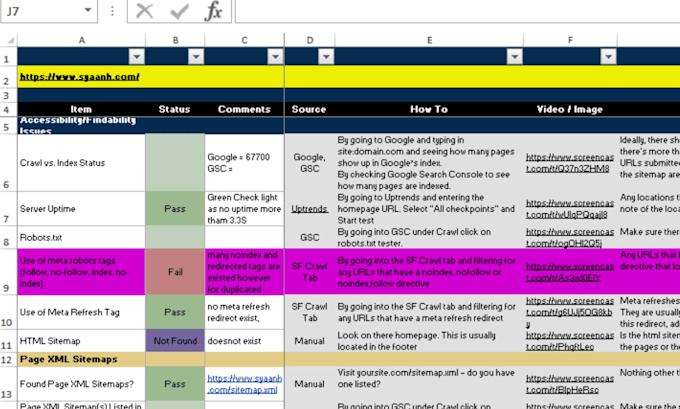This screenshot has height=409, width=680.
Task: Open filter dropdown in column F header row
Action: point(608,56)
